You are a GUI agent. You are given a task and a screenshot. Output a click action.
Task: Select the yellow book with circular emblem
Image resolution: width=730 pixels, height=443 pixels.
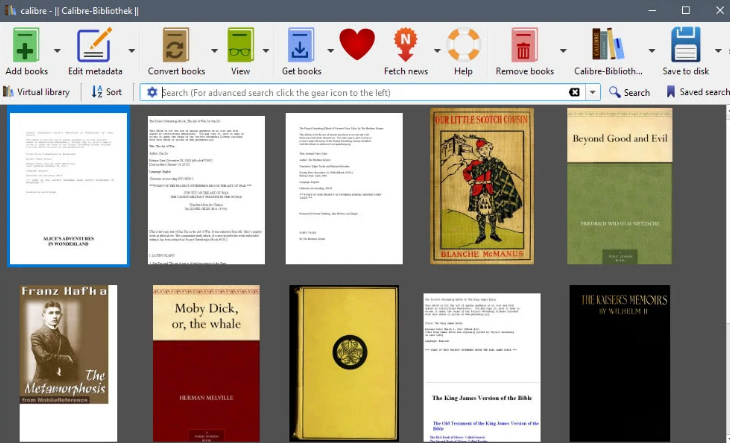point(344,363)
